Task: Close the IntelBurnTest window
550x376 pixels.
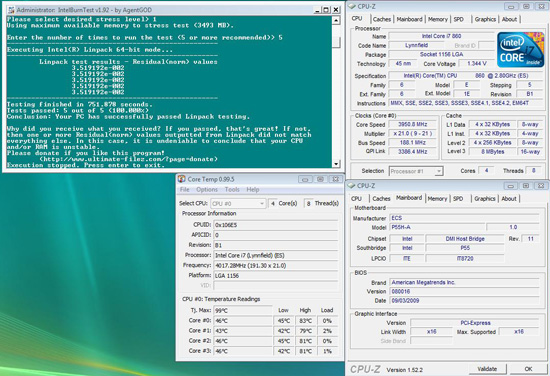Action: pyautogui.click(x=336, y=10)
